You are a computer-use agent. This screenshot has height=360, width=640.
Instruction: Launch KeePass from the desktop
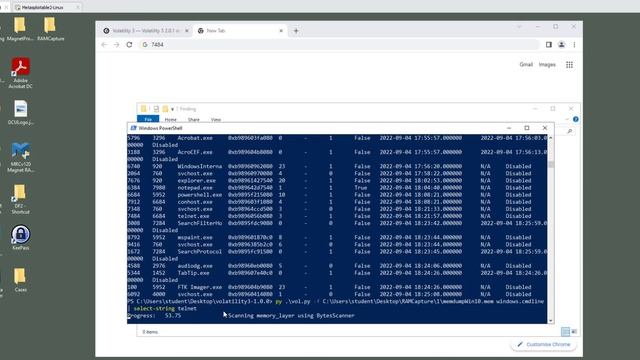coord(20,238)
